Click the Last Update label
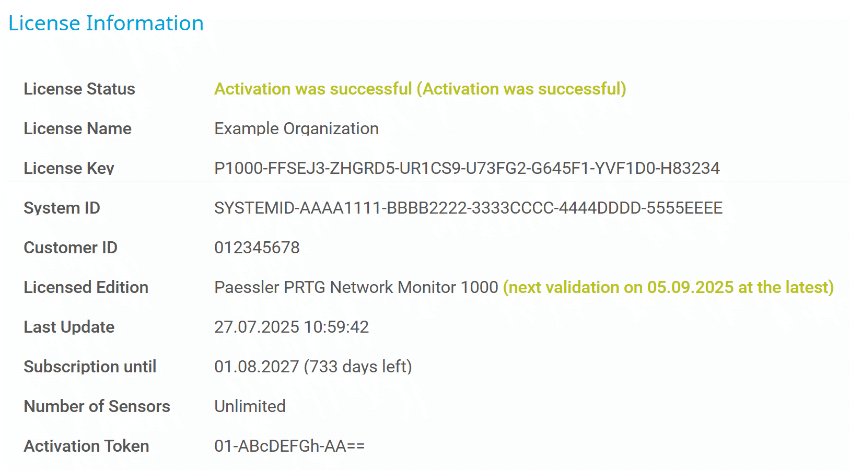 (69, 327)
